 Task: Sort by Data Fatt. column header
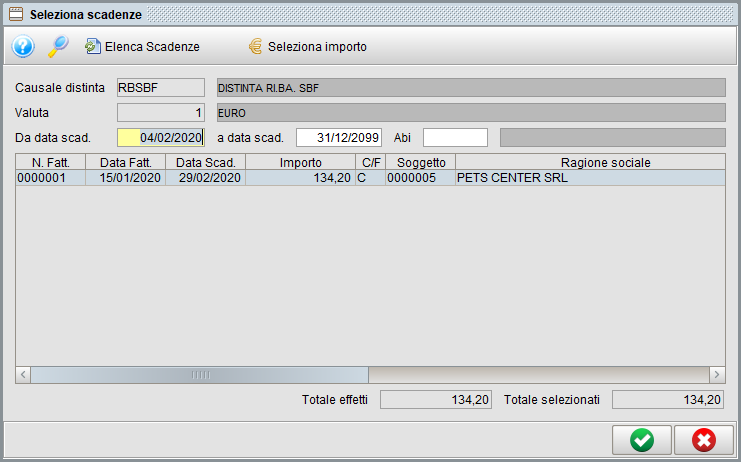click(x=126, y=163)
